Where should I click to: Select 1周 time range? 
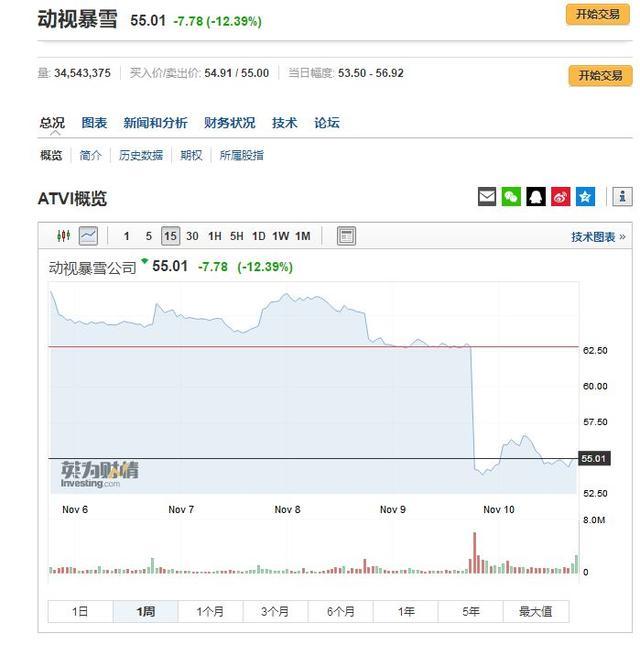(146, 612)
